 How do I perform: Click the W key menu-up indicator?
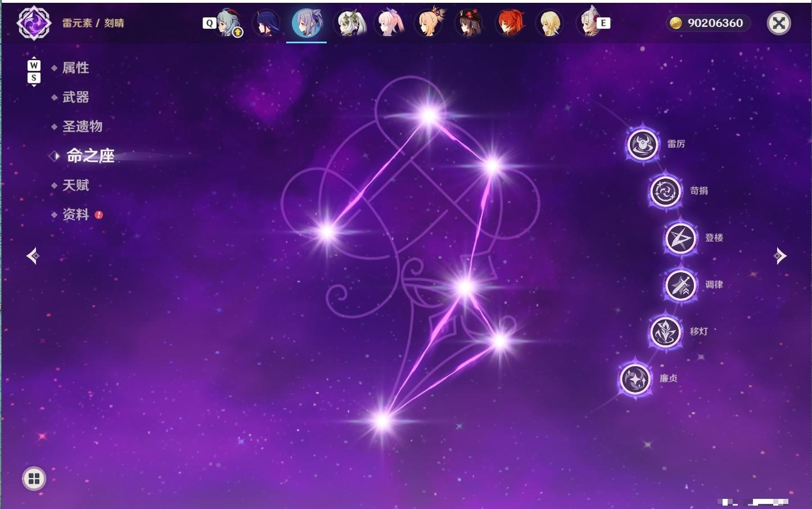34,65
